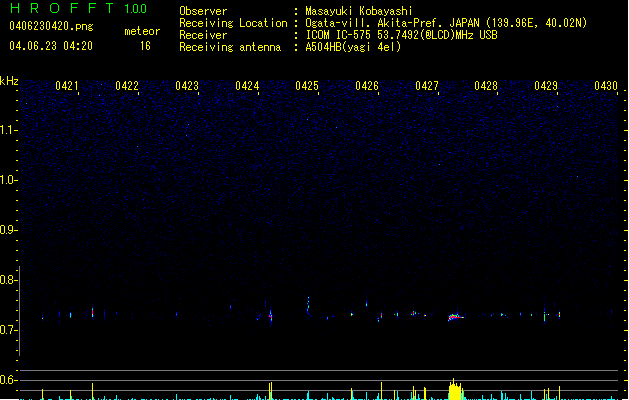The image size is (629, 400).
Task: Click the 1.0 kHz axis label
Action: tap(8, 180)
